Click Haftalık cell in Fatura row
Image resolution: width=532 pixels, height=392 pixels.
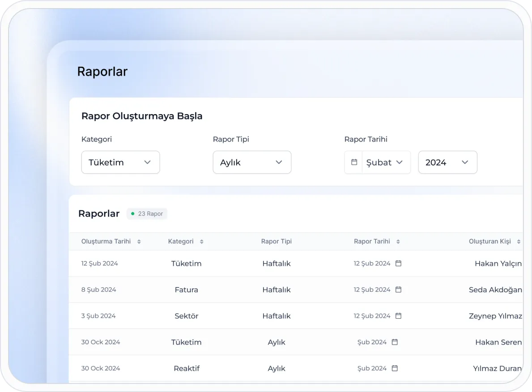click(277, 290)
